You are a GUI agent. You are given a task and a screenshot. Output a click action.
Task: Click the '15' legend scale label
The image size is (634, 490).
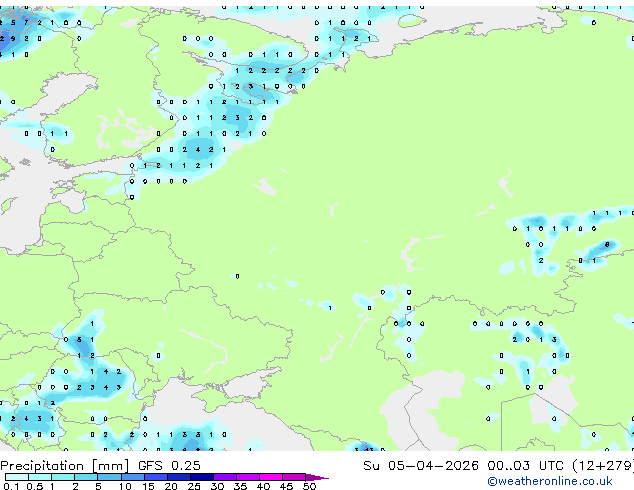point(148,486)
